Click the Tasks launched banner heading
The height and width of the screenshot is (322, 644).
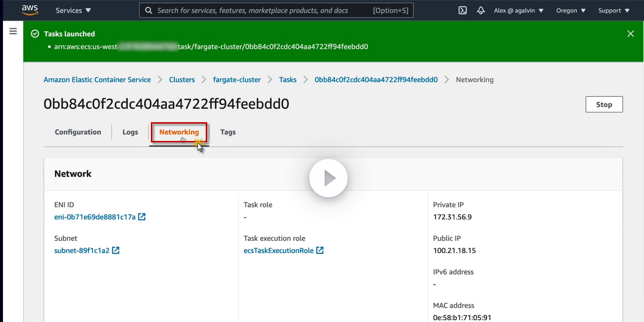point(70,34)
